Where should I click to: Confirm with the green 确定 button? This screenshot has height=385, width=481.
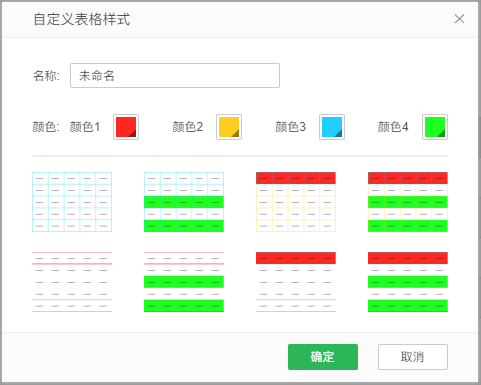click(323, 357)
